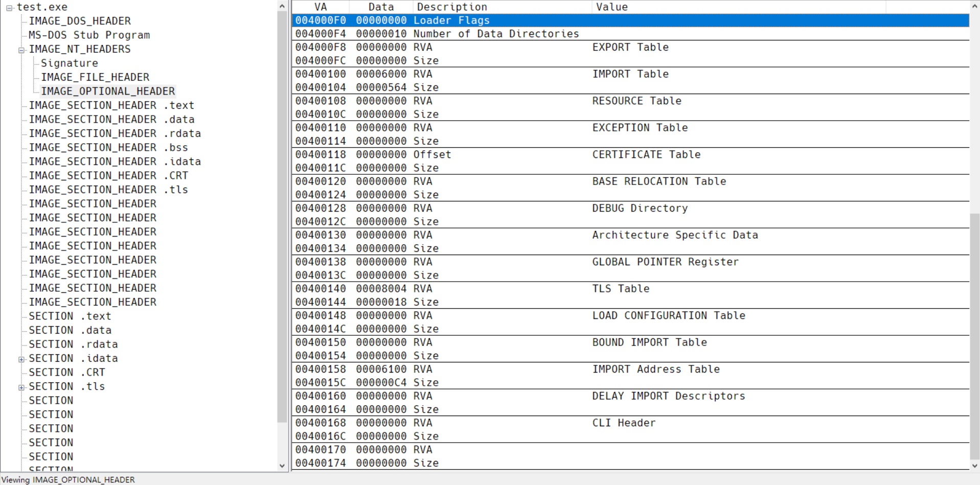Image resolution: width=980 pixels, height=485 pixels.
Task: Open the MS-DOS Stub Program entry
Action: pos(89,35)
